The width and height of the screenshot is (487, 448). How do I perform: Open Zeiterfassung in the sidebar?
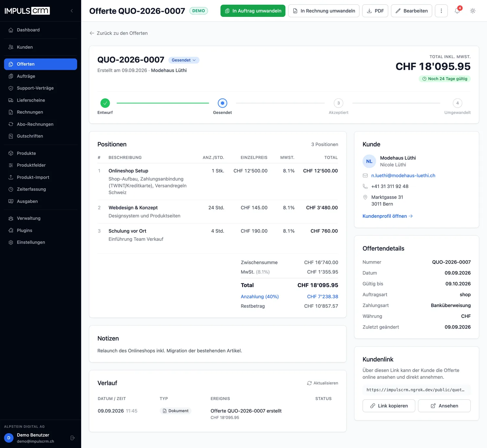tap(41, 189)
